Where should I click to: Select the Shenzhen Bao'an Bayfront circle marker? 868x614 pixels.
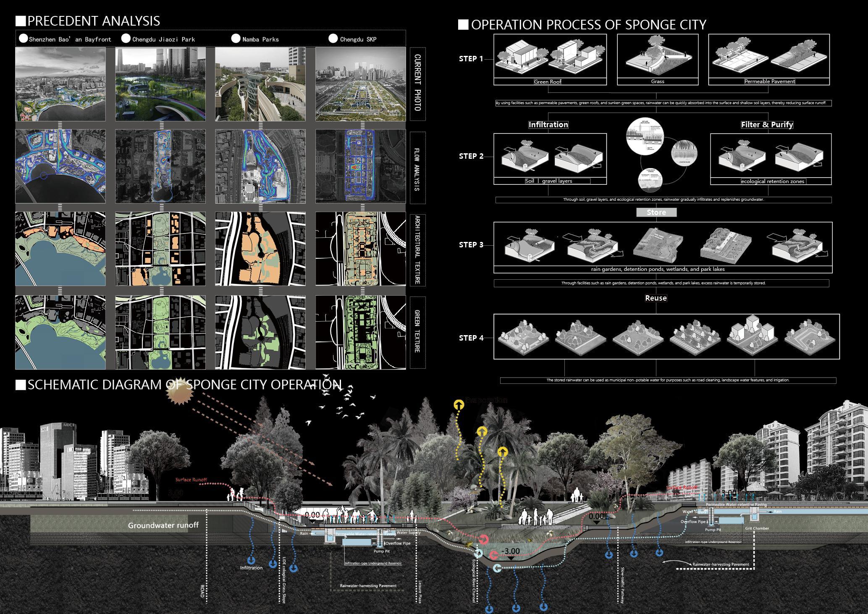tap(24, 39)
